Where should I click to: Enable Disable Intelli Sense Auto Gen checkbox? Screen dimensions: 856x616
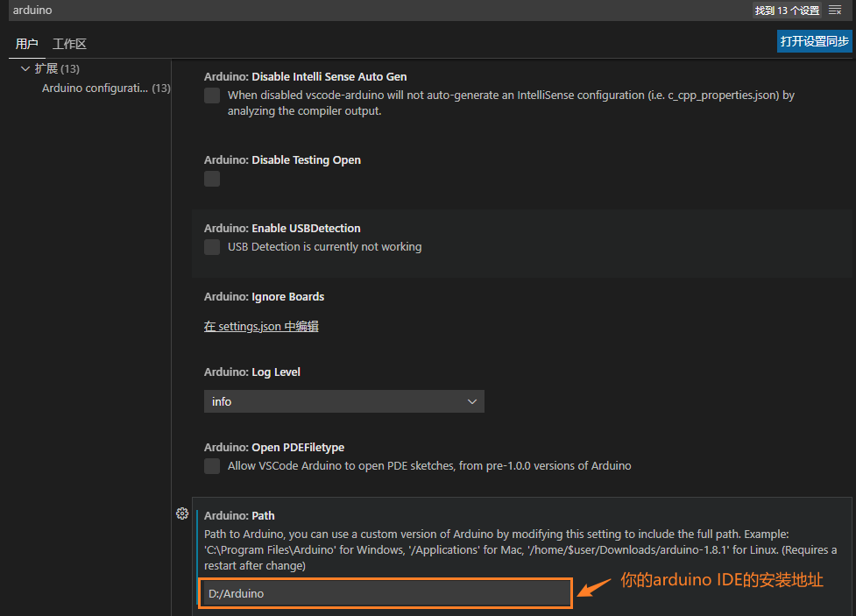212,96
